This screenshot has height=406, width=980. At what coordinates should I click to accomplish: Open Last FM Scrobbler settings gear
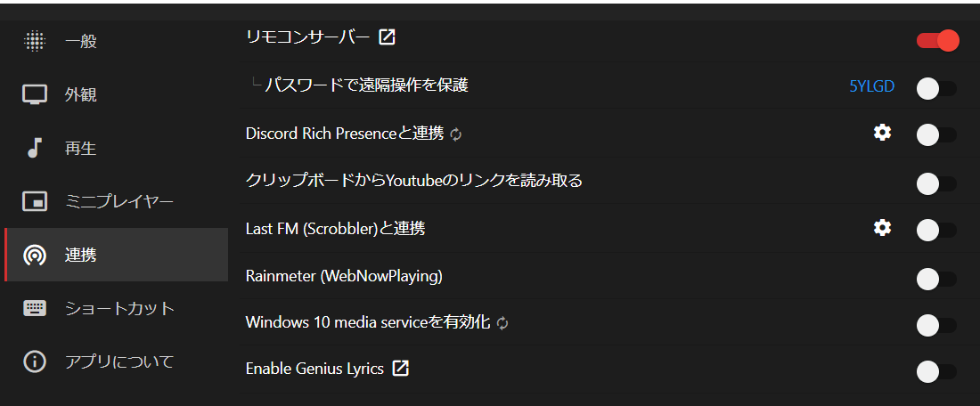click(882, 228)
